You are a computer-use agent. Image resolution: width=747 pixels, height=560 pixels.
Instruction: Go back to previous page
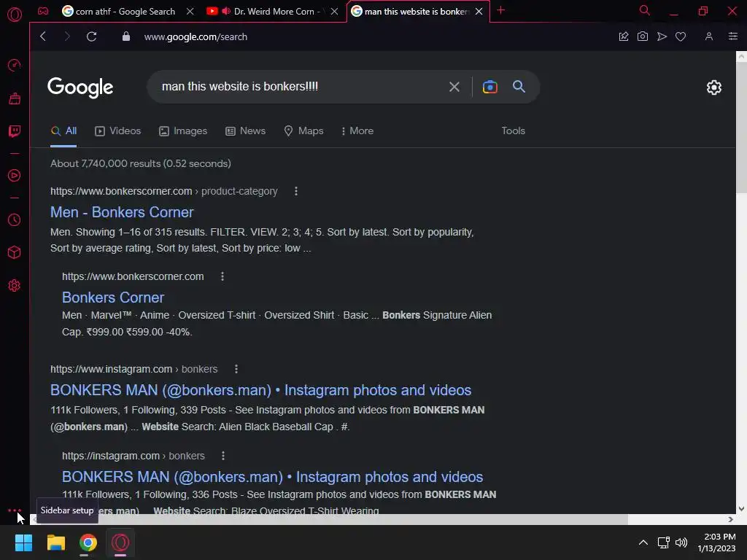coord(43,36)
